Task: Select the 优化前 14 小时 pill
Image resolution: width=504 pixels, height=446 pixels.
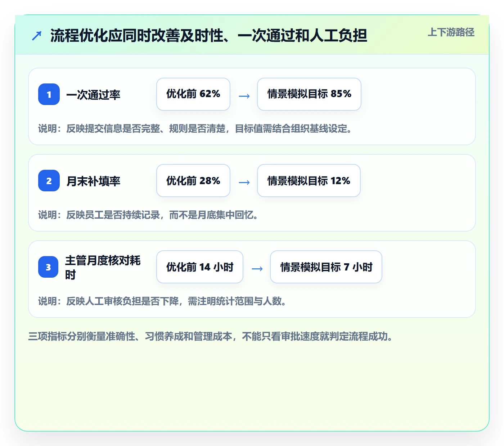Action: [200, 267]
